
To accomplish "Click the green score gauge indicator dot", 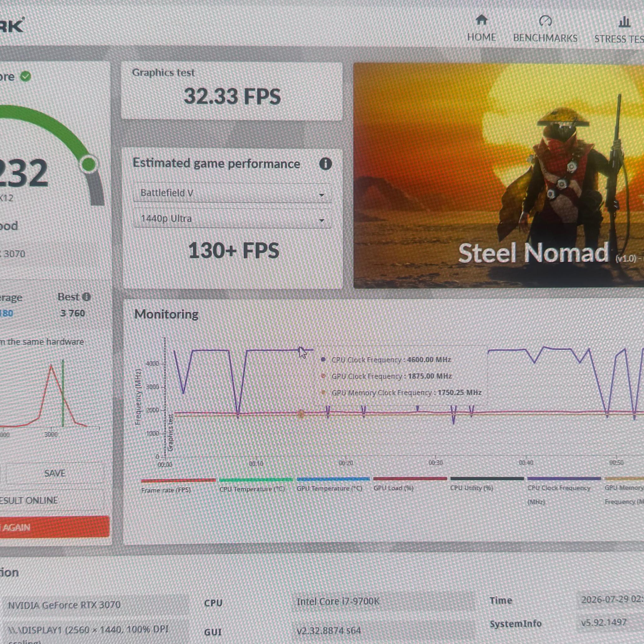I will [89, 164].
